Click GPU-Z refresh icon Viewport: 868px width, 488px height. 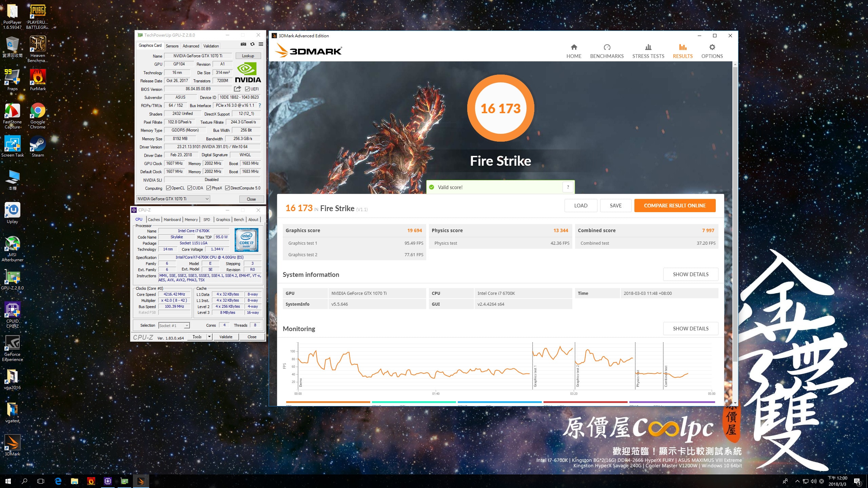click(x=252, y=44)
